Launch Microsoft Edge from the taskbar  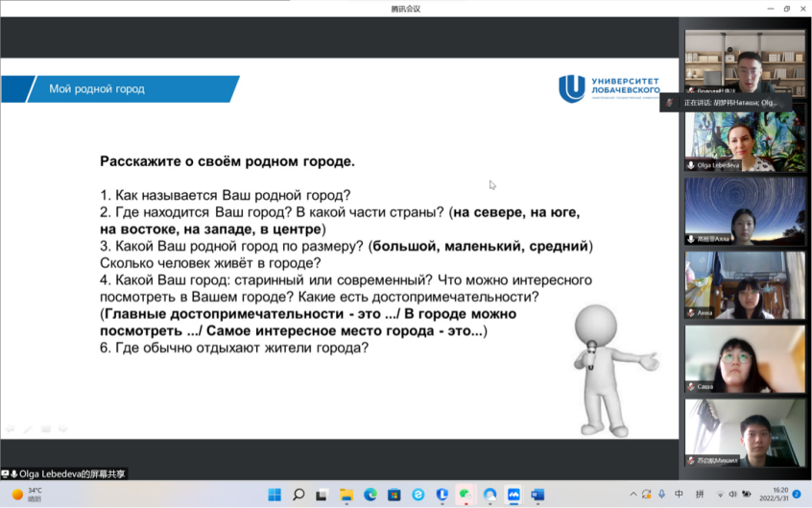370,495
